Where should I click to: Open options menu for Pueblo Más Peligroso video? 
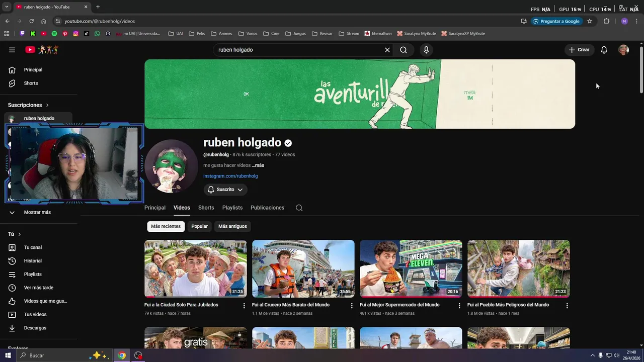coord(567,306)
